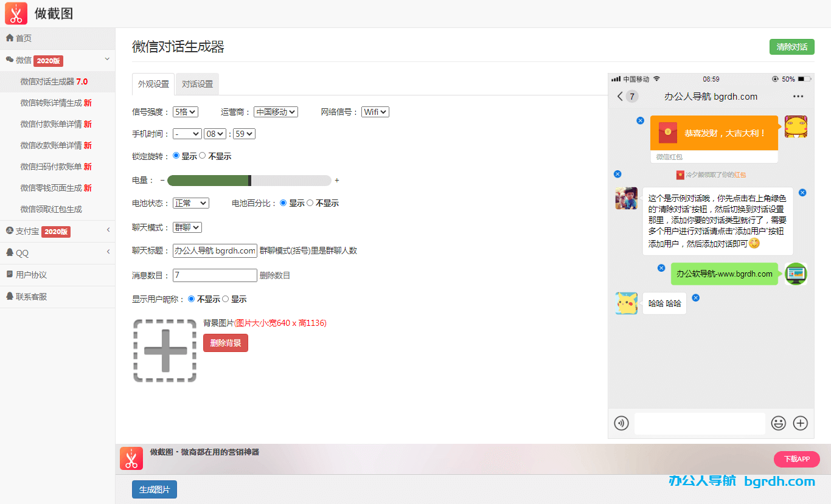Open the 运营商 carrier dropdown
The image size is (831, 504).
[x=275, y=111]
